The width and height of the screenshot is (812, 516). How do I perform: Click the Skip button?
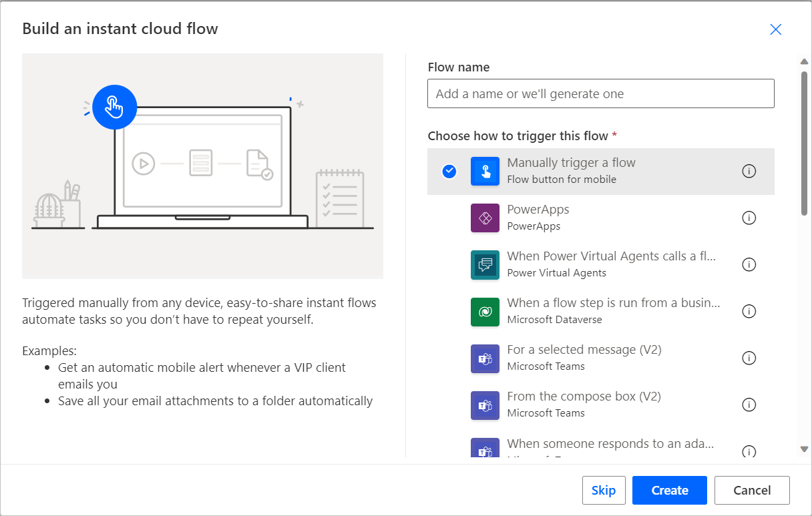604,490
